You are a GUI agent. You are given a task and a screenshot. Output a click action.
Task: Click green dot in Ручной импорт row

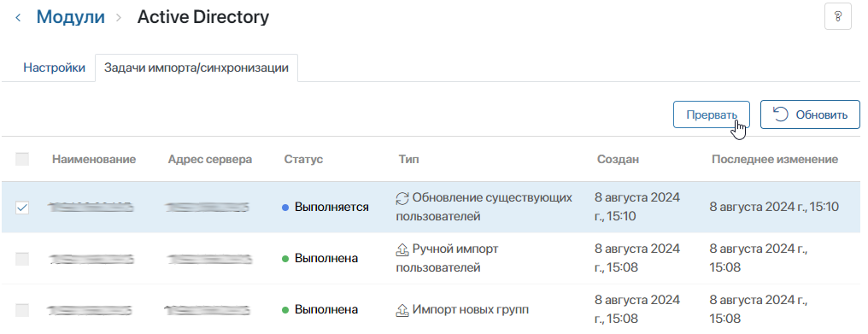[285, 259]
